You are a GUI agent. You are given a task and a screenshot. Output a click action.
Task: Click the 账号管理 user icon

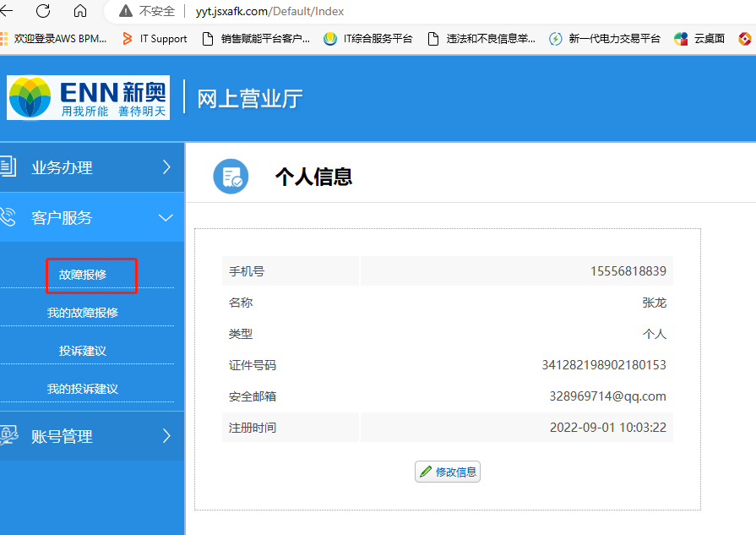(8, 435)
